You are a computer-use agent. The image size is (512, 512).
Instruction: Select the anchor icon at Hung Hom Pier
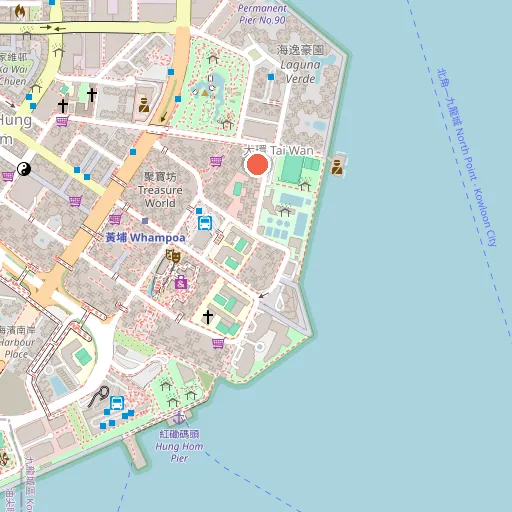click(x=179, y=418)
